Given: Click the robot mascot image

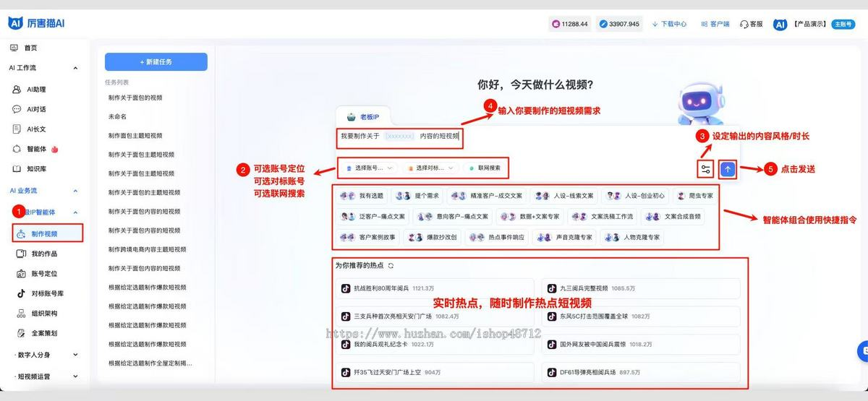Looking at the screenshot, I should tap(699, 103).
